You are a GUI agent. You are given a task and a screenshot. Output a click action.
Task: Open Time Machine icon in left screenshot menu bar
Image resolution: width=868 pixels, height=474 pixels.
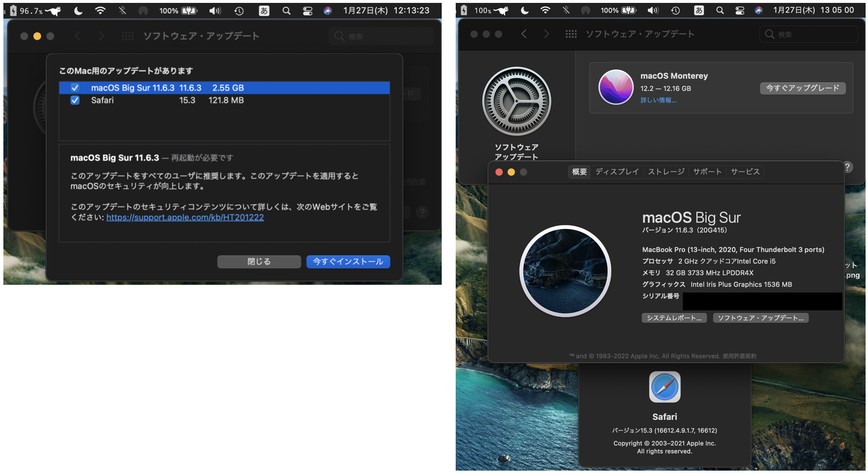coord(239,11)
